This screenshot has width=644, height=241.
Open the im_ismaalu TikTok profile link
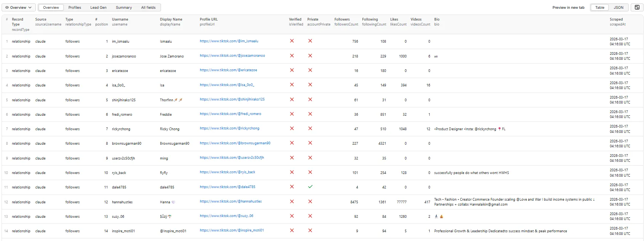click(x=229, y=41)
